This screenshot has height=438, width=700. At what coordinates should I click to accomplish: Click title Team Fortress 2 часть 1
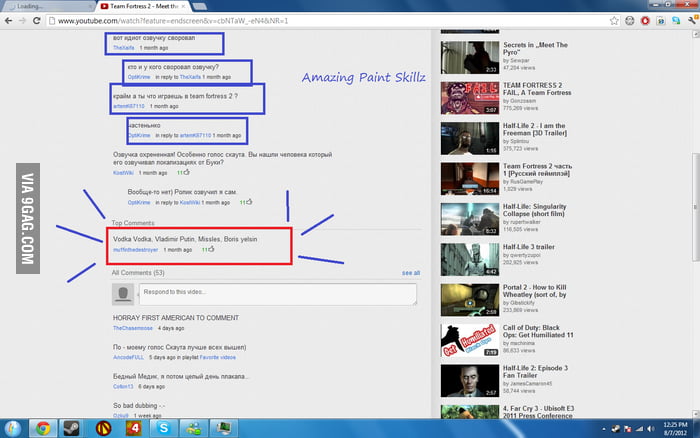537,170
